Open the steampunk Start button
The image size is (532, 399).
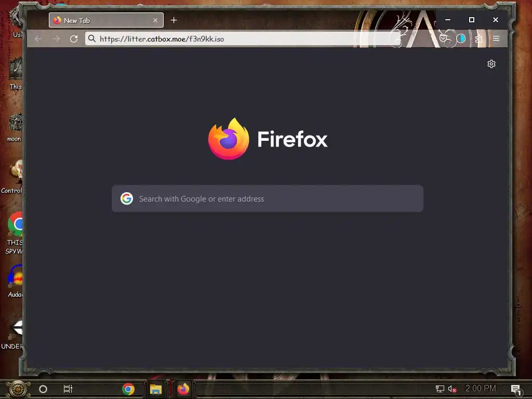tap(18, 389)
